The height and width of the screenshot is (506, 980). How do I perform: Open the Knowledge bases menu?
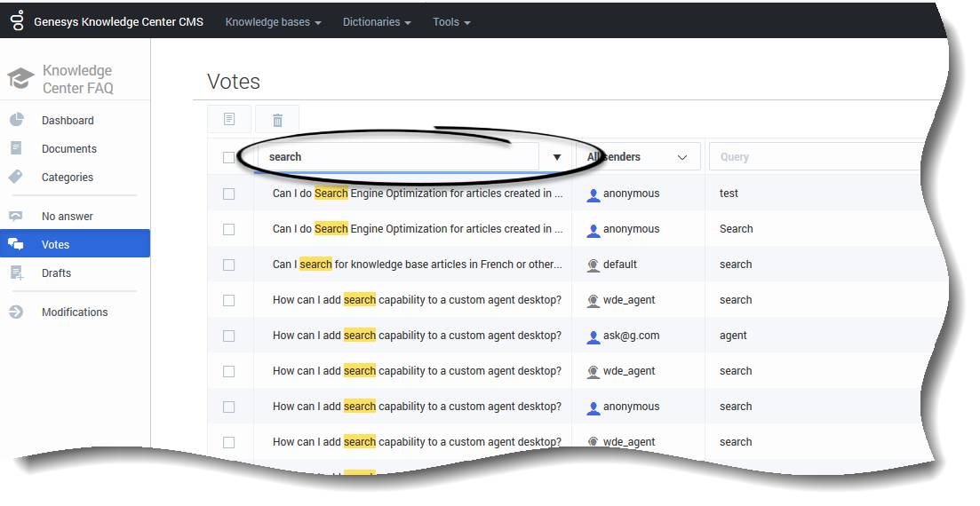pyautogui.click(x=273, y=22)
